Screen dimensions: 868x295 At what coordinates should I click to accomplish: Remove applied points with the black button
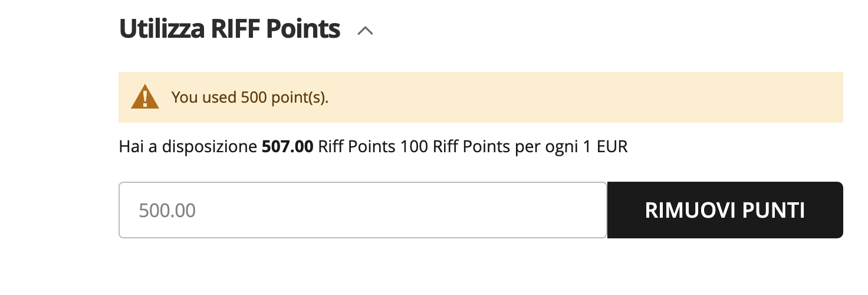click(725, 210)
